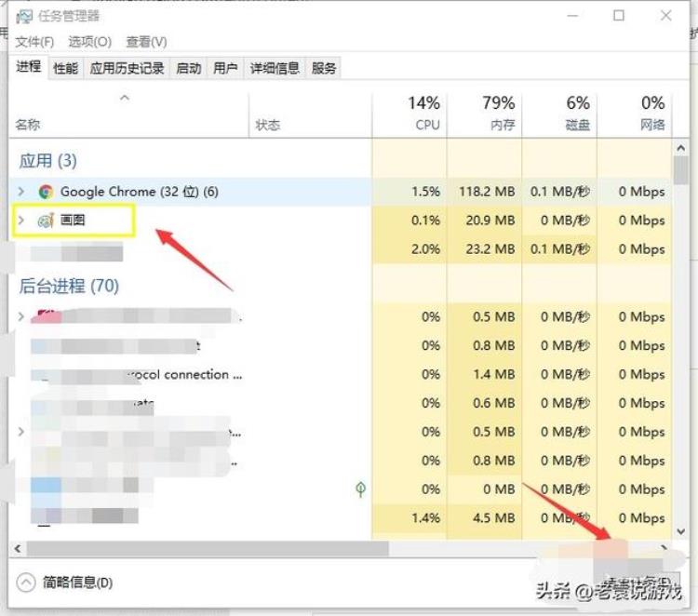This screenshot has height=616, width=698.
Task: Click the horizontal scrollbar right arrow
Action: (x=664, y=548)
